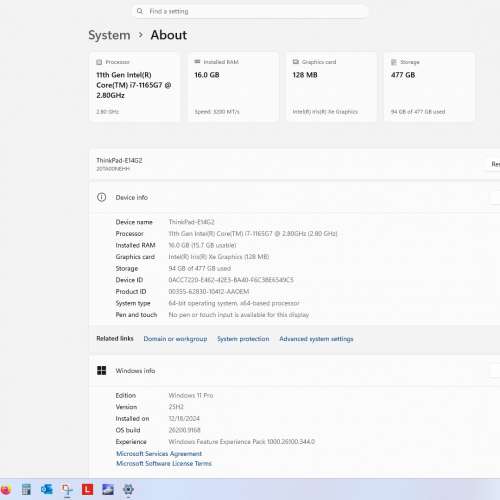Click the info circle icon beside Device info
The width and height of the screenshot is (500, 500).
[x=102, y=197]
